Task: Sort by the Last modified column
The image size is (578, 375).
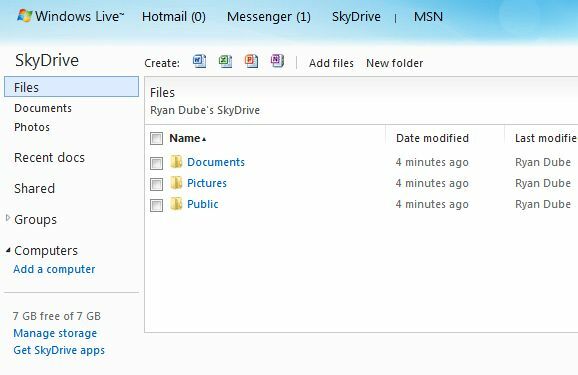Action: pos(546,138)
